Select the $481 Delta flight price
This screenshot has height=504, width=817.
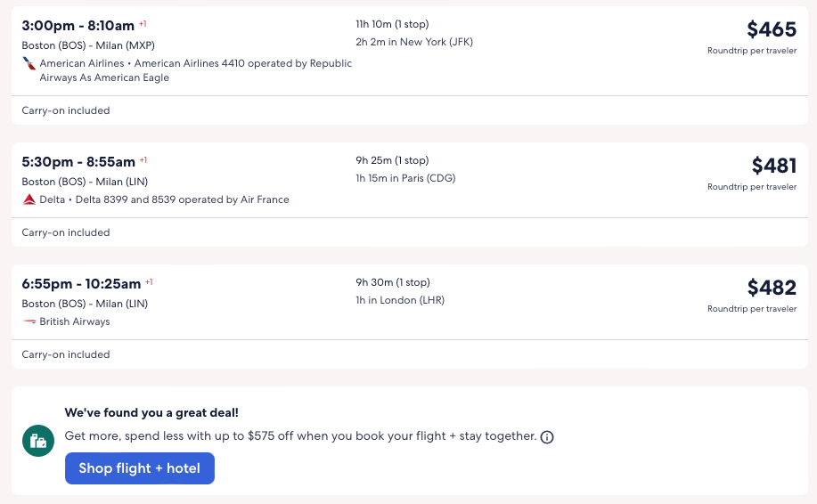tap(773, 166)
